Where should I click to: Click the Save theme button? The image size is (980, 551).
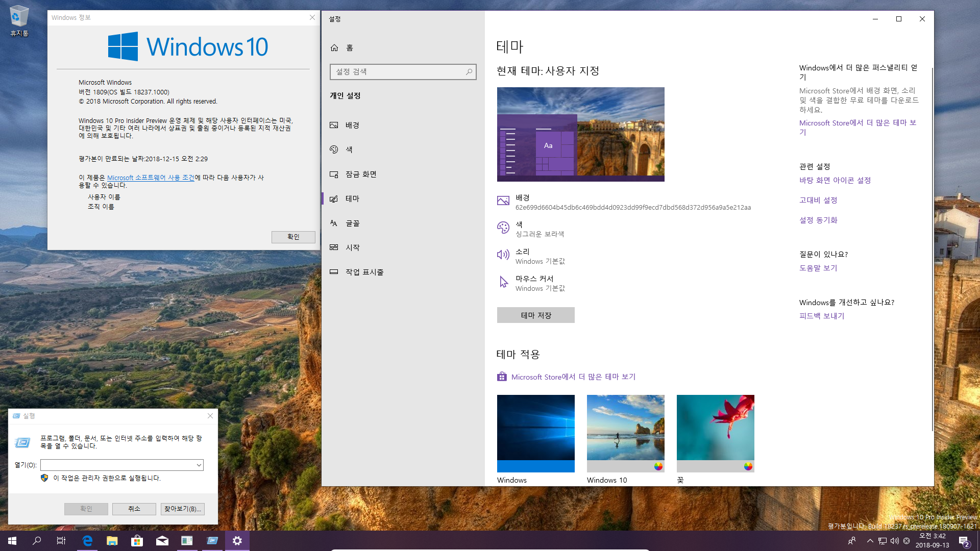point(536,315)
